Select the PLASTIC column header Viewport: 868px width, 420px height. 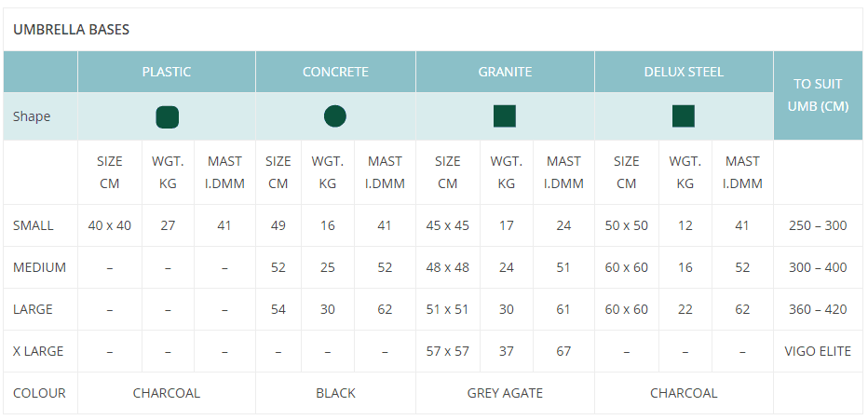[x=167, y=72]
